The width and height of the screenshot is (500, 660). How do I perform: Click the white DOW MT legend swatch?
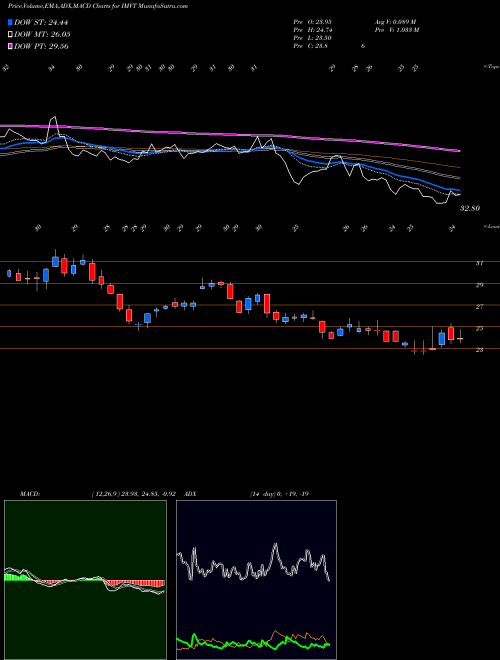(x=11, y=35)
